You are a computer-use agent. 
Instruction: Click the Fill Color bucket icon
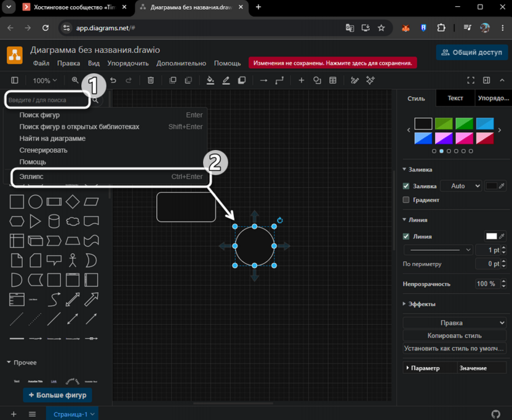[210, 81]
